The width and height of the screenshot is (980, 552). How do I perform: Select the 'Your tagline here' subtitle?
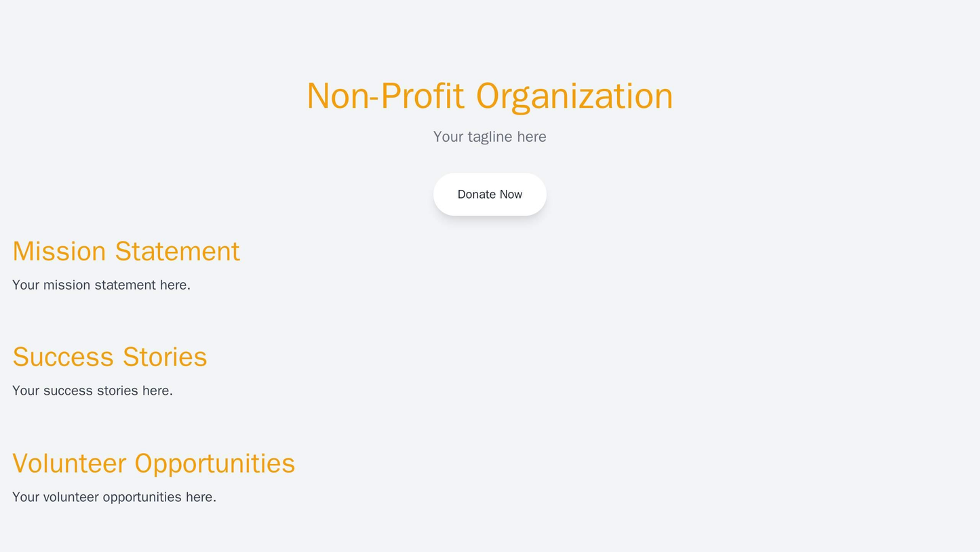coord(490,137)
